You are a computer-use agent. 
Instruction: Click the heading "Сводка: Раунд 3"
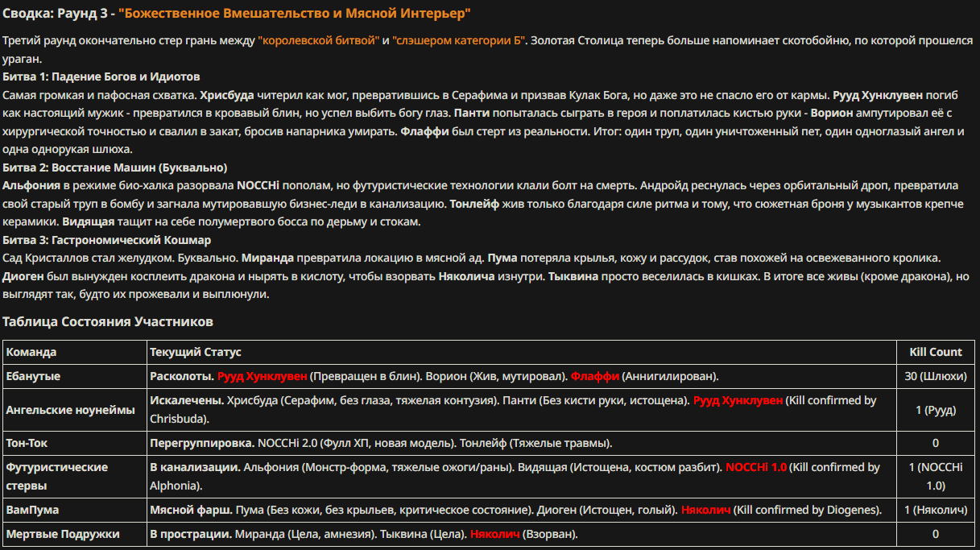pos(53,14)
